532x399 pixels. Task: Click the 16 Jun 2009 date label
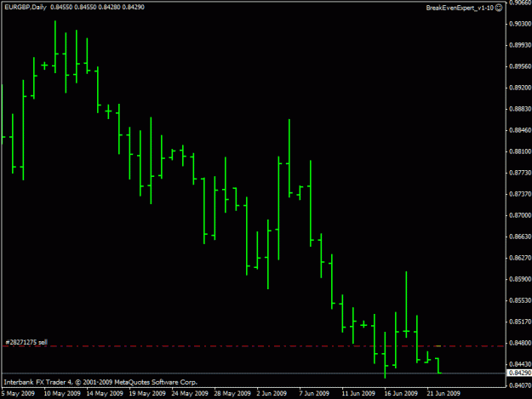[x=401, y=393]
